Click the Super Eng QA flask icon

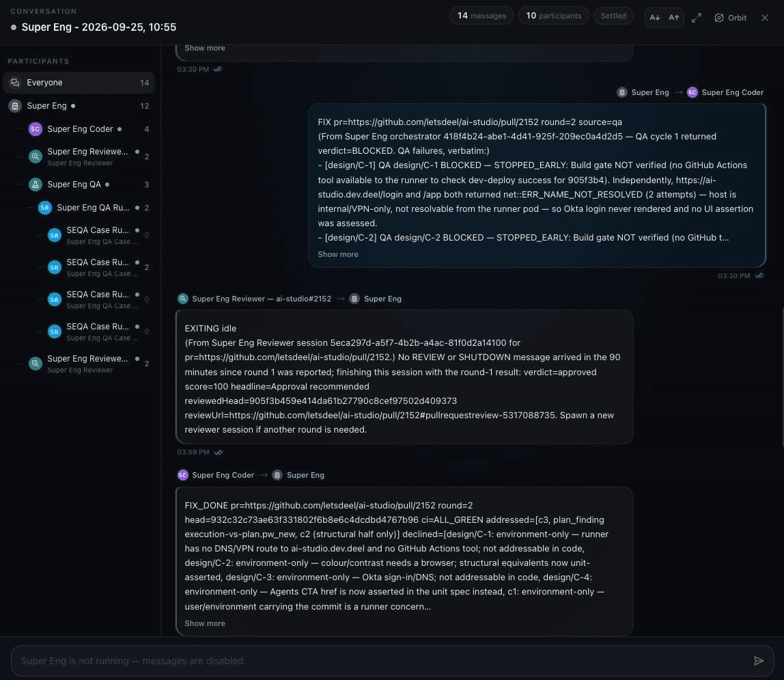(35, 185)
